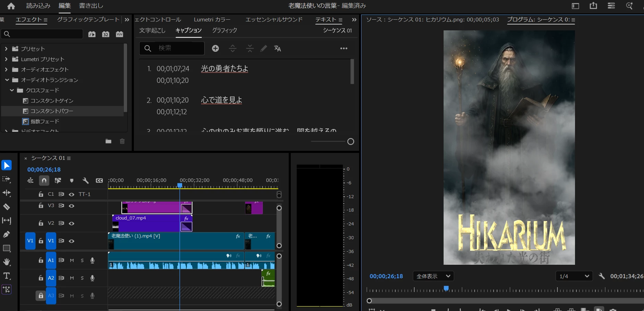Click the add marker icon in timeline

coord(72,181)
